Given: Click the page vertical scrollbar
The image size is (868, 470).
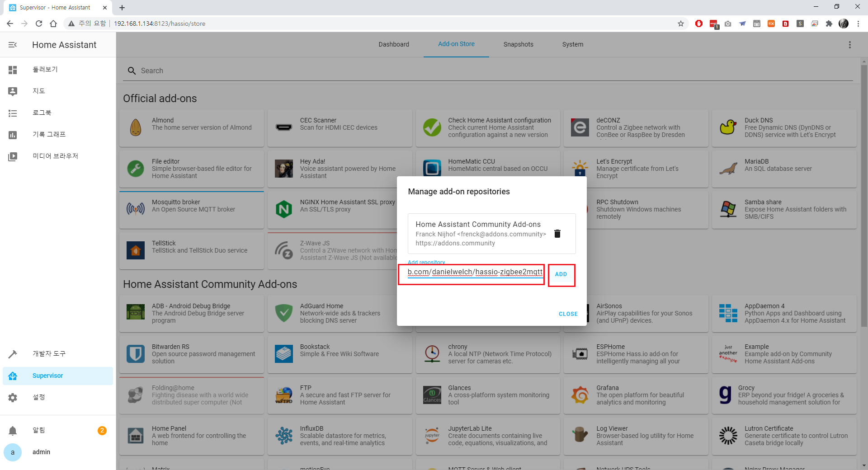Looking at the screenshot, I should click(x=864, y=196).
